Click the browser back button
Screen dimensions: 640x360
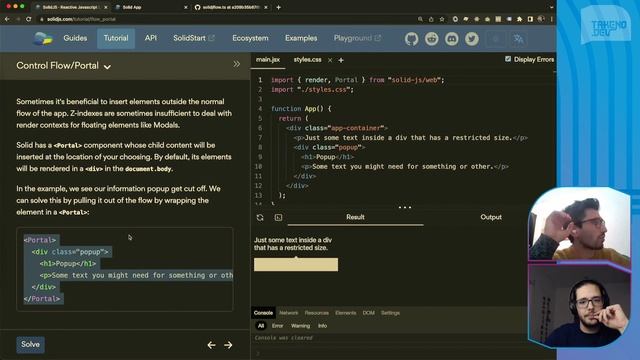pyautogui.click(x=7, y=19)
